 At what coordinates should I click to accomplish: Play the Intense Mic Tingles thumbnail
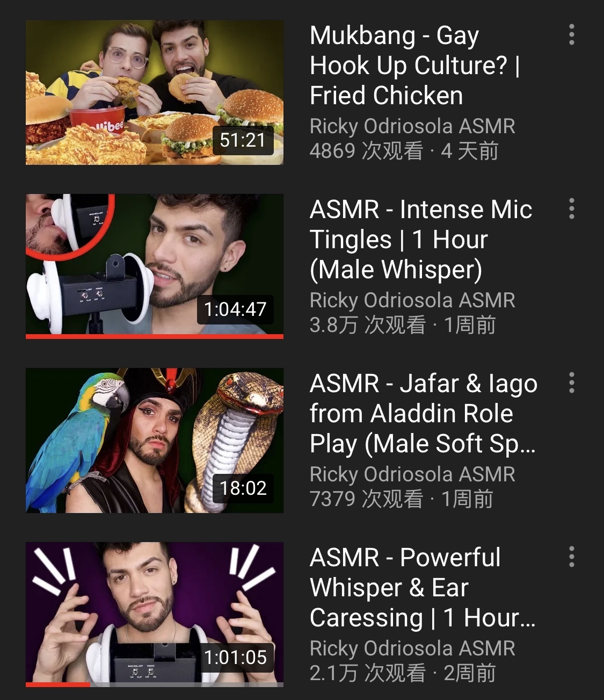tap(155, 266)
